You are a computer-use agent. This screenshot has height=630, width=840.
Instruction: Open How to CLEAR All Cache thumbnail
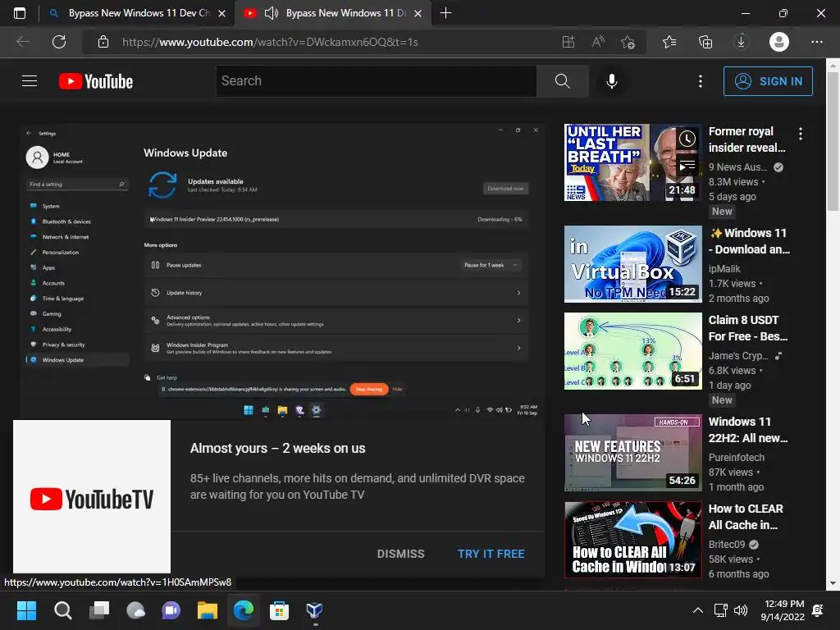pos(632,540)
